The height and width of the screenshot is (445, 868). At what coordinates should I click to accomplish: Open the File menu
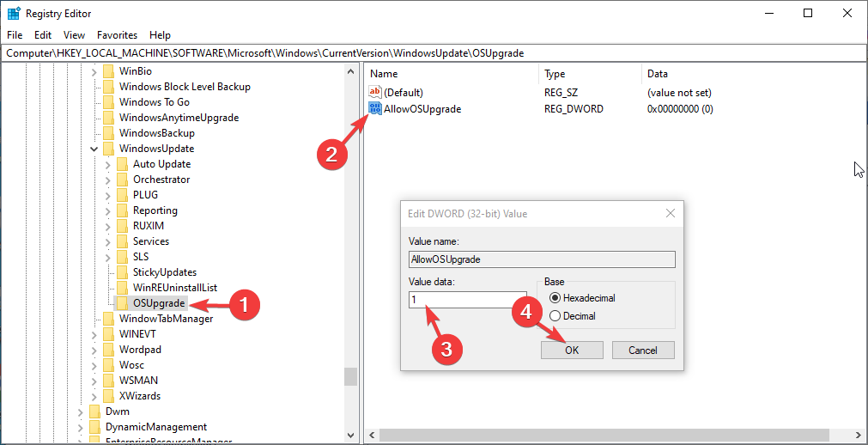[x=15, y=35]
